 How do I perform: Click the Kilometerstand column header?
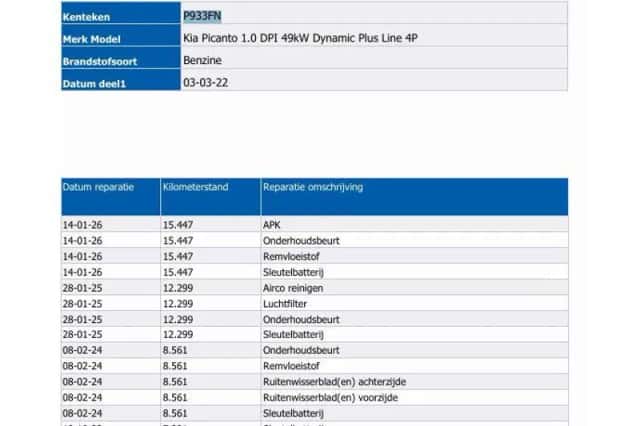(210, 196)
